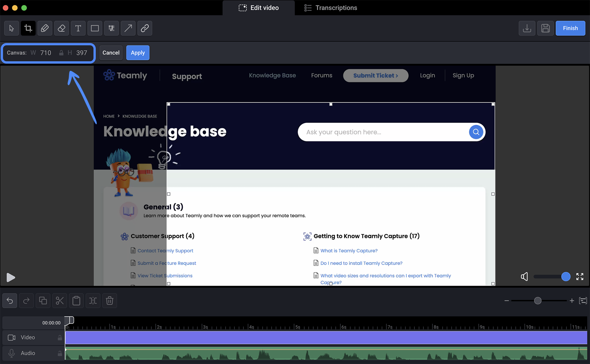Click the timeline playhead marker
This screenshot has height=364, width=590.
click(69, 320)
